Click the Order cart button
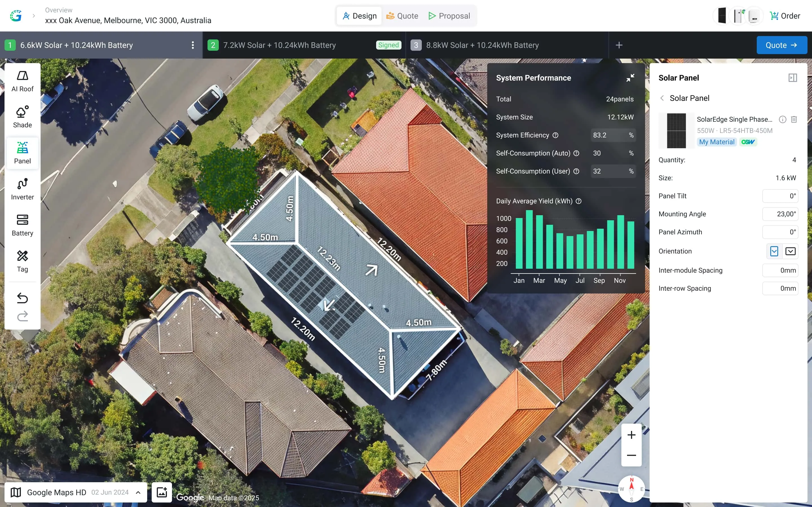This screenshot has width=812, height=507. coord(785,16)
